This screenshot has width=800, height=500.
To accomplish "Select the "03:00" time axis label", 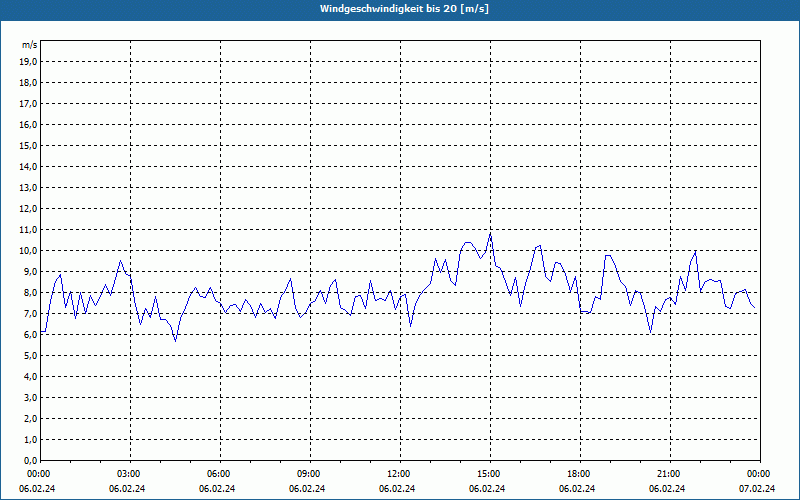I will [x=130, y=474].
